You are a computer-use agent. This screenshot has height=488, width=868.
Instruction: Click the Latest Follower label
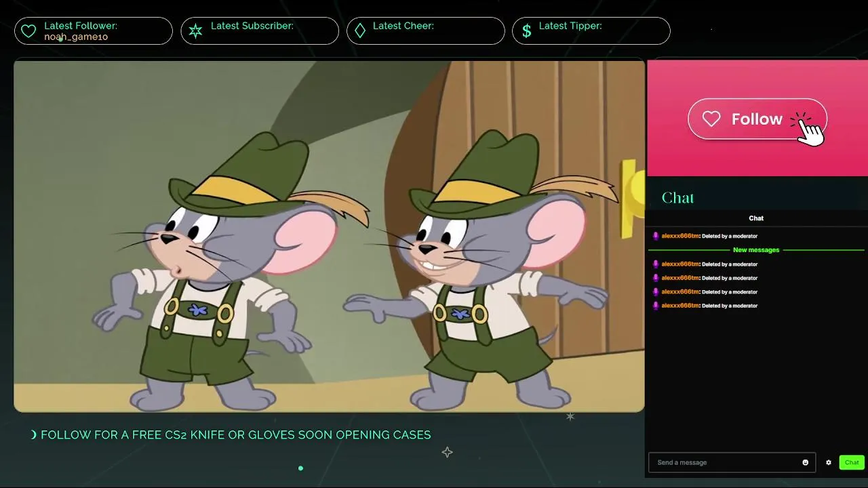81,26
